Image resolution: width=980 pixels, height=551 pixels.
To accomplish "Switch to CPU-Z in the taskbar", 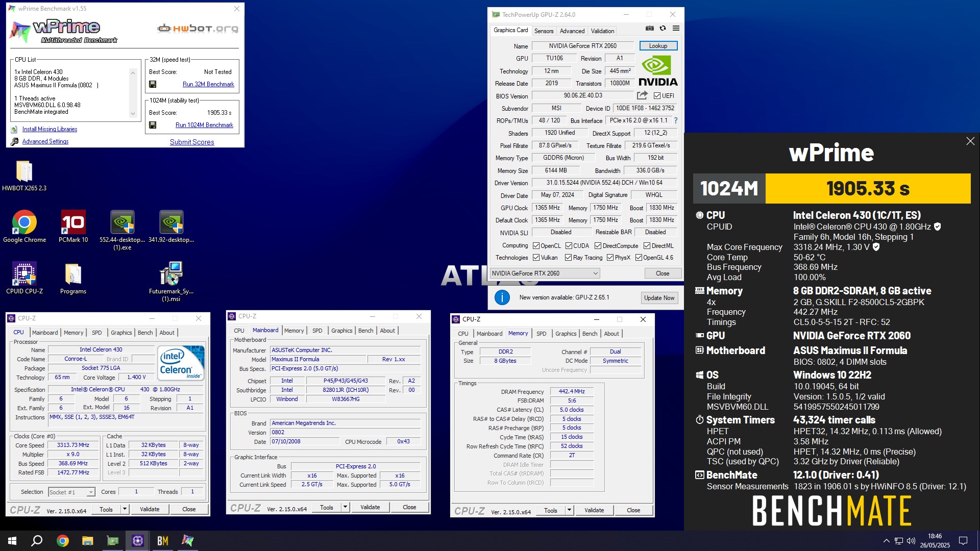I will tap(137, 541).
